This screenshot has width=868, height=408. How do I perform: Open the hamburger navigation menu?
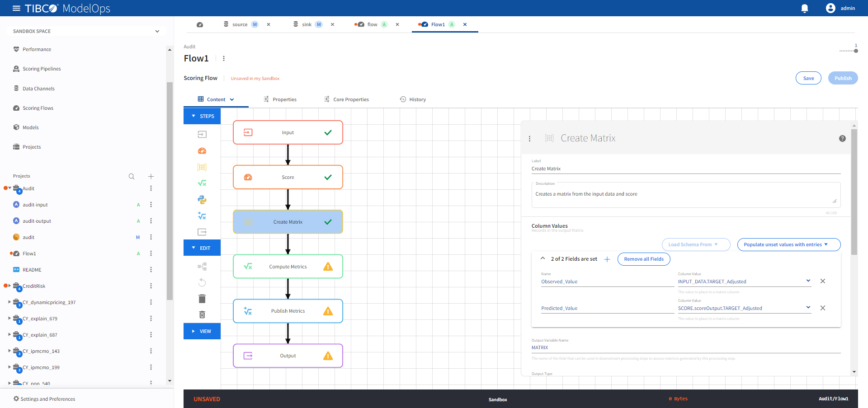coord(16,8)
